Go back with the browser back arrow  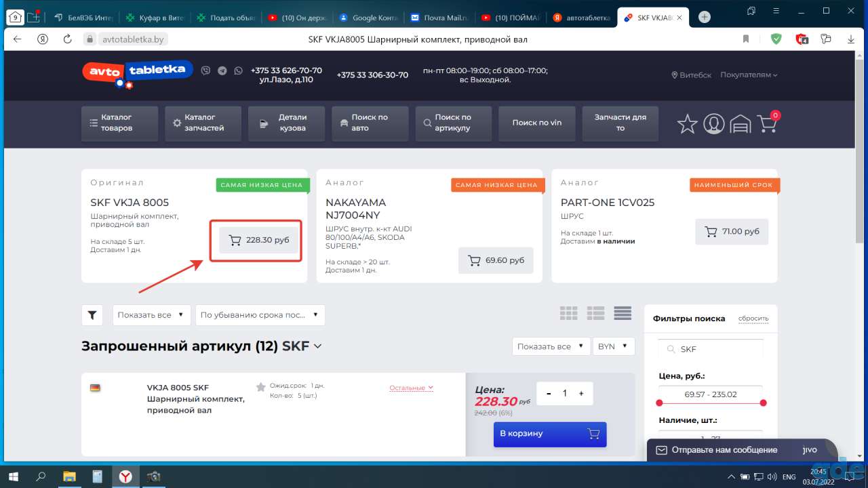tap(18, 39)
